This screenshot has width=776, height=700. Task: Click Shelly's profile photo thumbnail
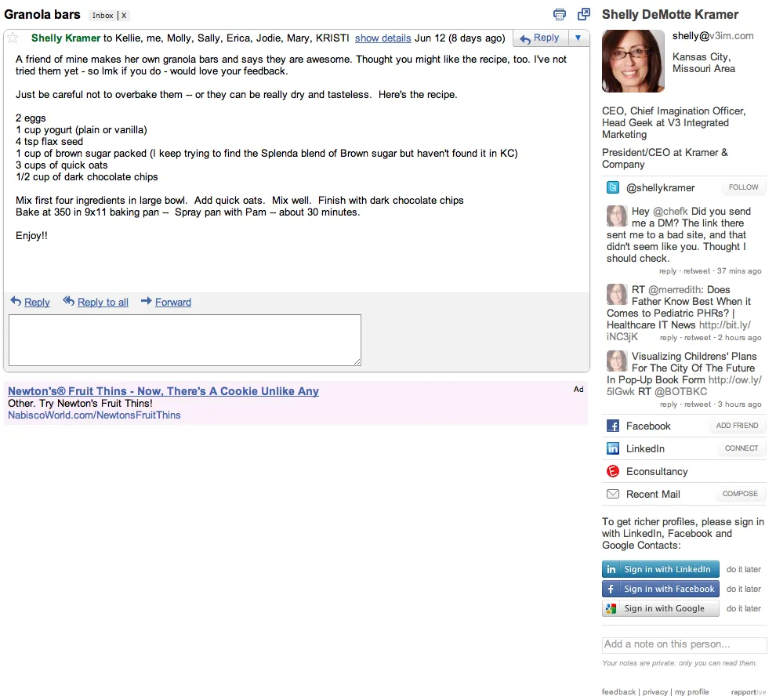(633, 61)
